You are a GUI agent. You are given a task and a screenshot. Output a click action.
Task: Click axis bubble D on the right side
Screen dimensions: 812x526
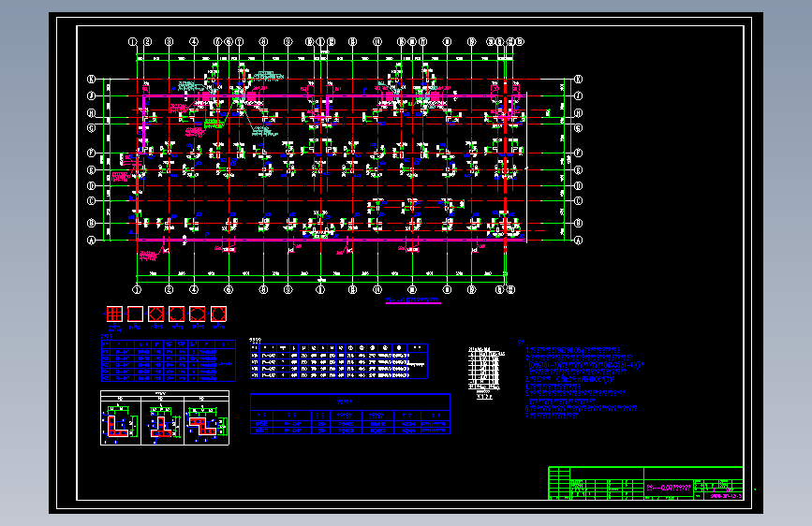[x=579, y=185]
